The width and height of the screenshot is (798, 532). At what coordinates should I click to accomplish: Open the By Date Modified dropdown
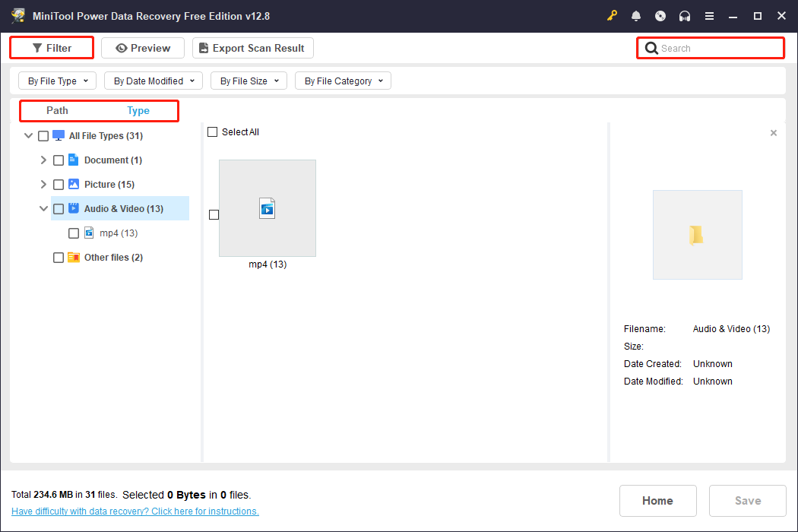pyautogui.click(x=153, y=81)
